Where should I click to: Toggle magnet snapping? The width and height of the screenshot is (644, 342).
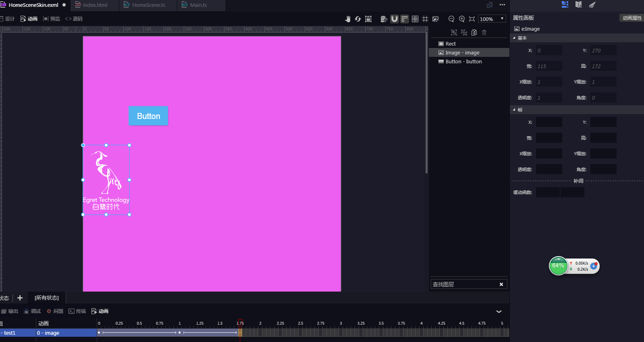(x=395, y=19)
